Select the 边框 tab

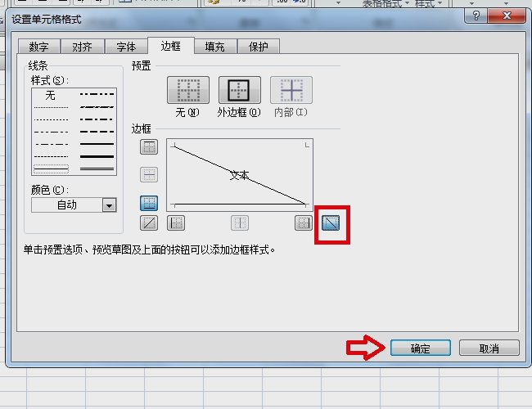[x=171, y=46]
